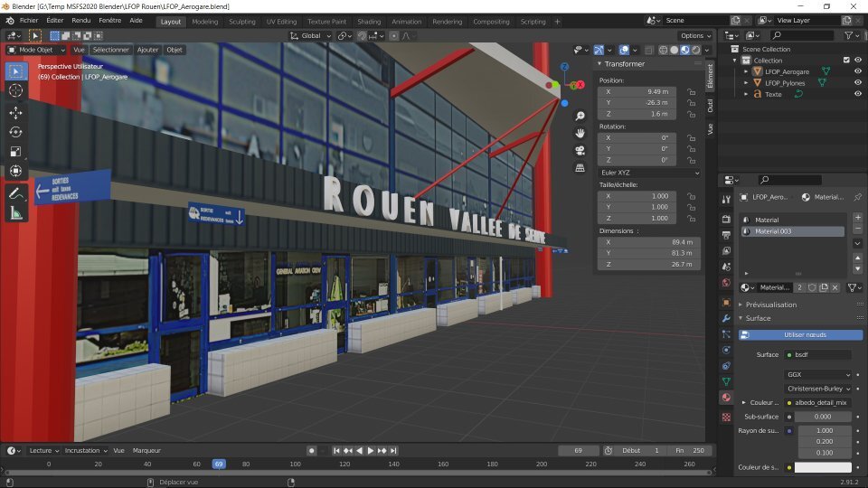
Task: Open the Fichier menu
Action: pos(29,21)
